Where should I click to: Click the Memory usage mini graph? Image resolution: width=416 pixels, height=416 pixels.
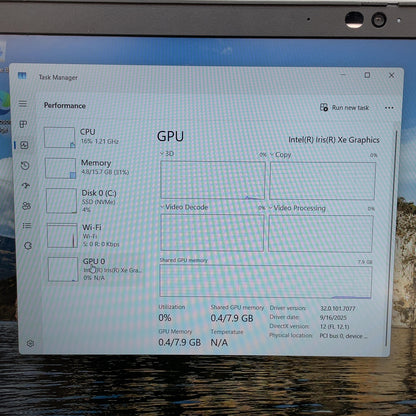[60, 168]
